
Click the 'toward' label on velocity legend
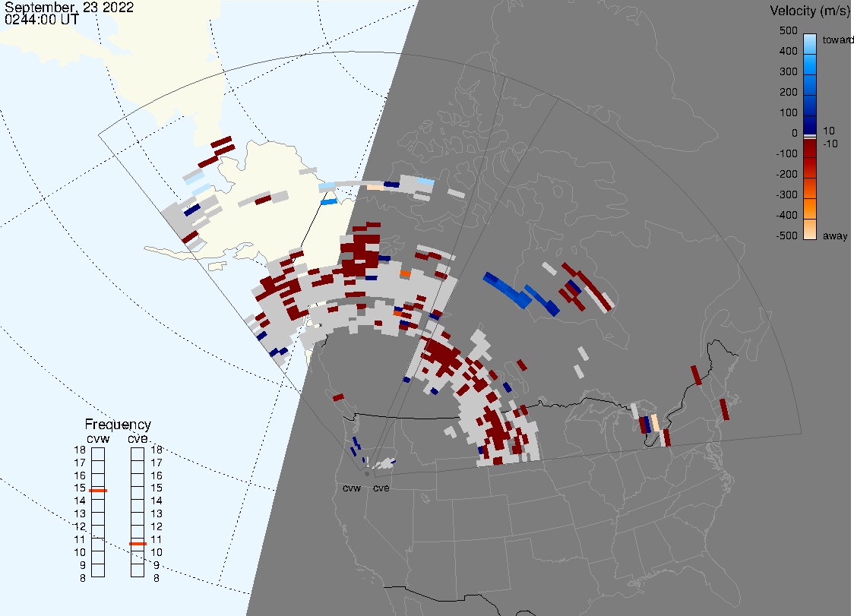coord(837,39)
